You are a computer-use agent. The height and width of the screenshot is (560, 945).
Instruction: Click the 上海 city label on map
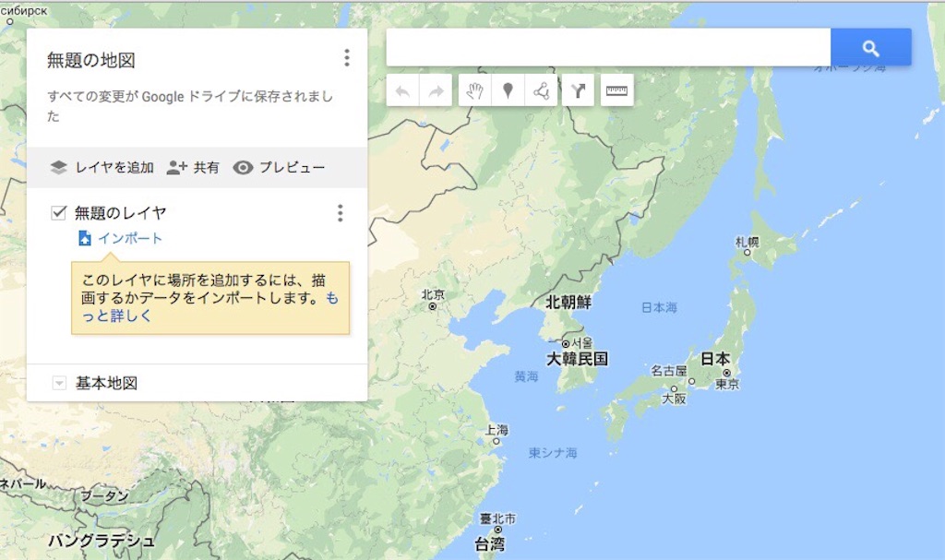pos(497,430)
